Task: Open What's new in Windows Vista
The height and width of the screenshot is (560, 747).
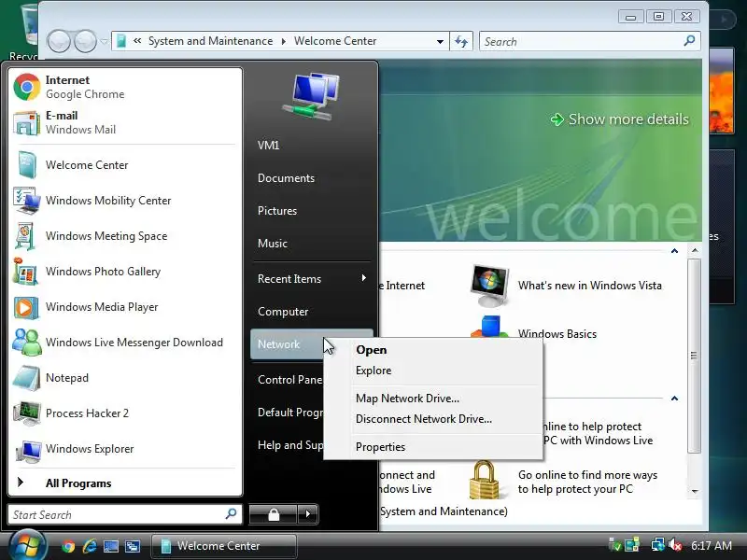Action: (566, 286)
